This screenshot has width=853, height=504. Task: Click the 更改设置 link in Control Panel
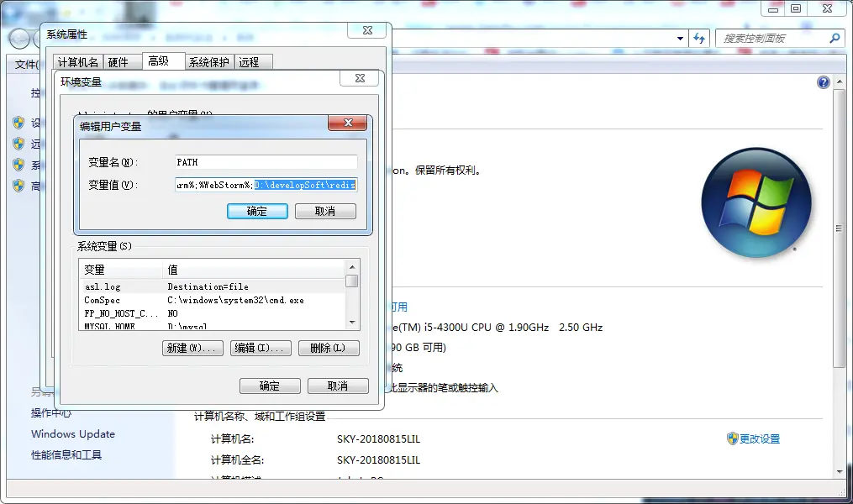(760, 438)
